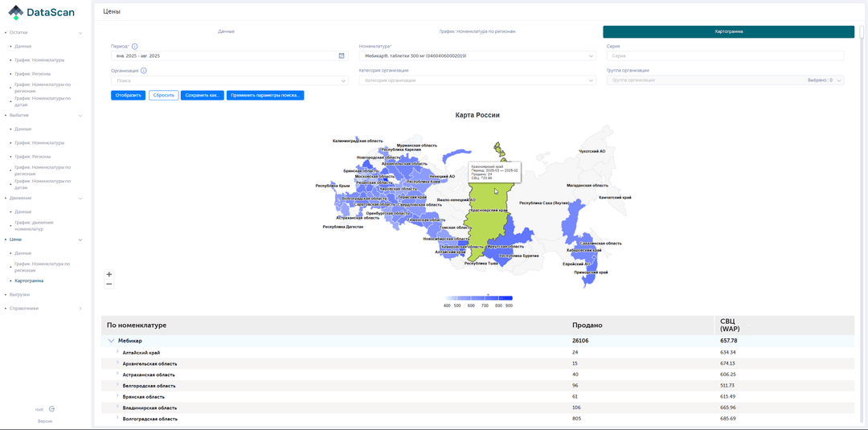Click Мебикар total sold value 26106

(x=581, y=342)
